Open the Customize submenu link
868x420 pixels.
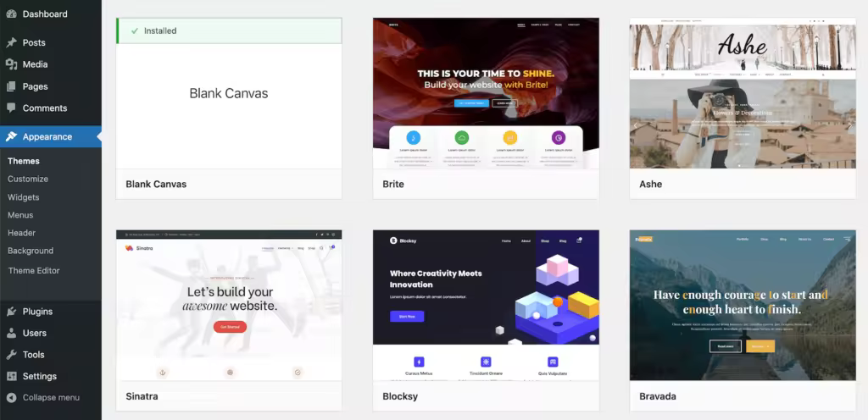(x=28, y=179)
